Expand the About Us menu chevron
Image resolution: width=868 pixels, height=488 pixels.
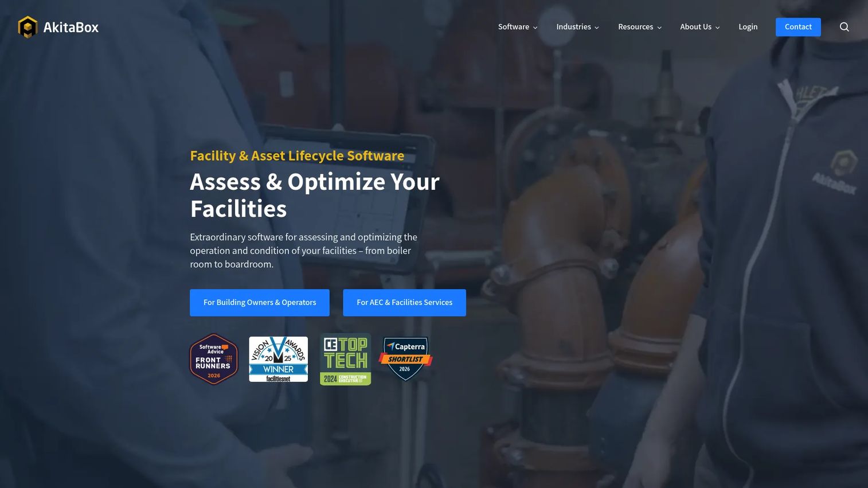718,28
